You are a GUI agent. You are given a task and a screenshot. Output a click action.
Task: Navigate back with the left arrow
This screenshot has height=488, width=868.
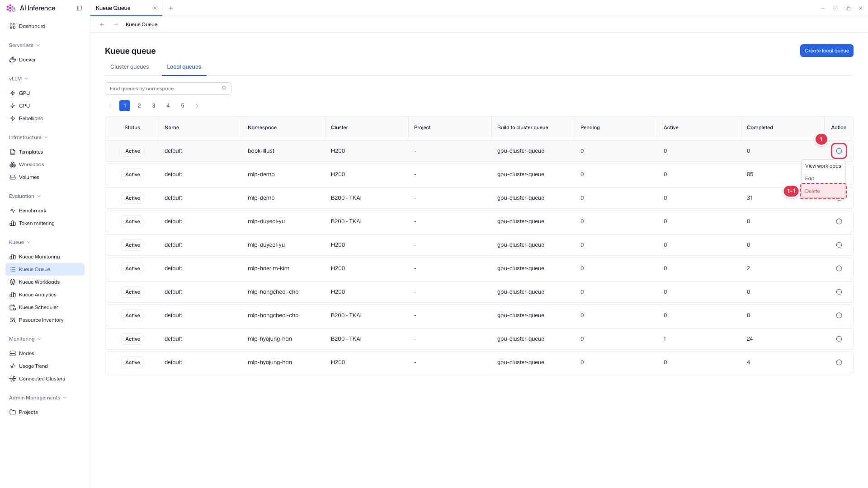click(x=102, y=24)
